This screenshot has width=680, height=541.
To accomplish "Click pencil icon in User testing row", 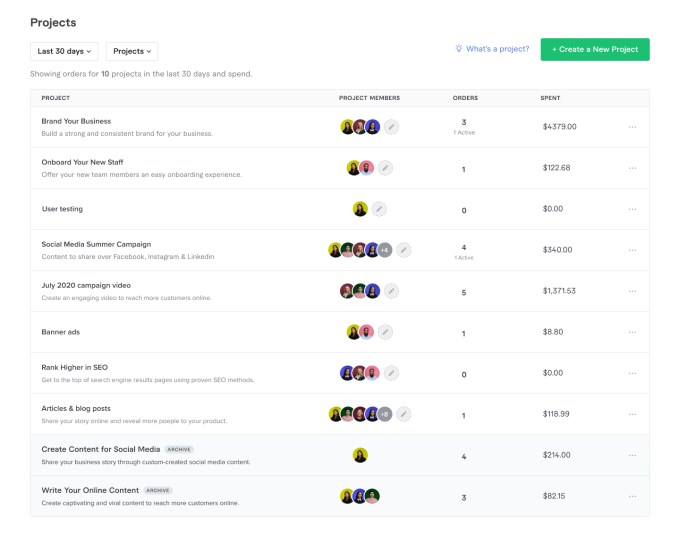I will click(x=379, y=209).
